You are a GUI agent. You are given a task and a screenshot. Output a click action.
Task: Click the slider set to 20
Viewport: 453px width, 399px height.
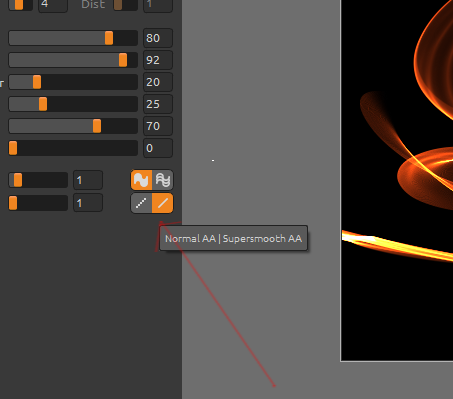point(73,82)
